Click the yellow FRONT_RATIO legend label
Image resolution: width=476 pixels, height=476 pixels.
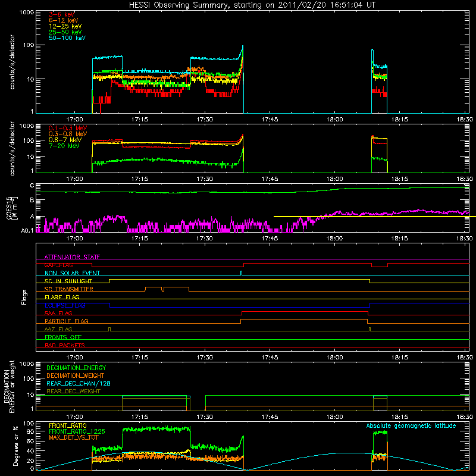[68, 425]
